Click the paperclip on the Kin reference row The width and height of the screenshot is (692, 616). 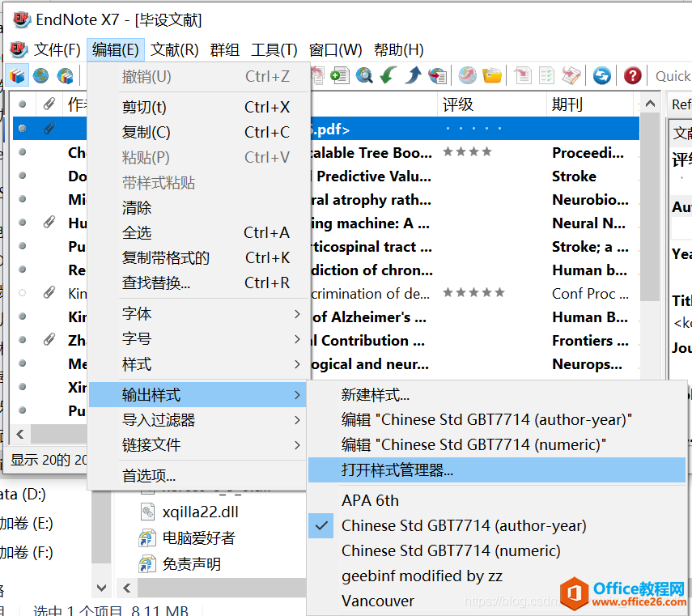tap(49, 292)
